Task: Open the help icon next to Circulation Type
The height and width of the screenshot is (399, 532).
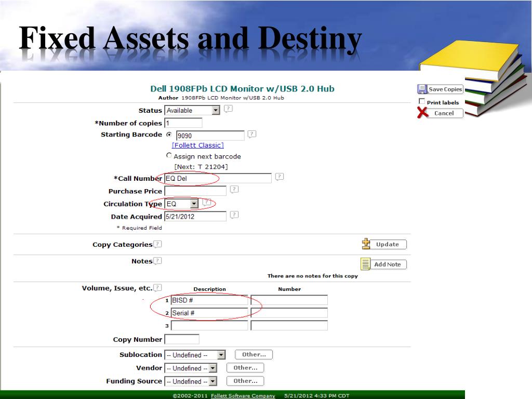Action: [x=207, y=203]
